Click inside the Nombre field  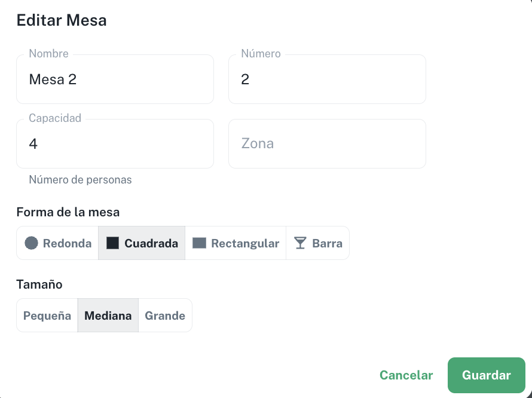click(115, 79)
